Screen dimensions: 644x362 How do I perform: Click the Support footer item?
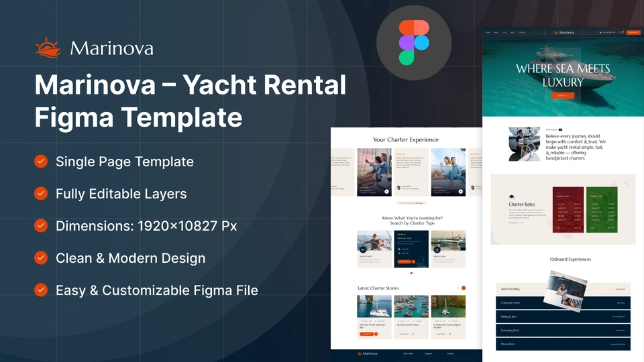pyautogui.click(x=429, y=353)
